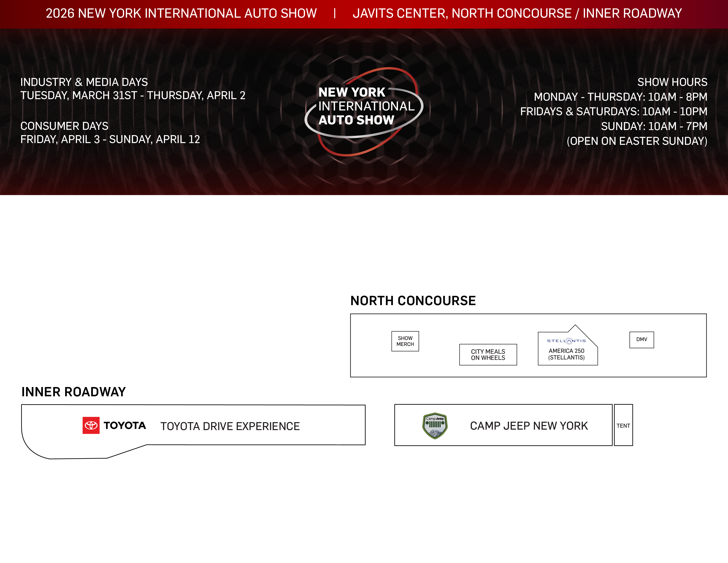Click the NORTH CONCOURSE heading

tap(413, 301)
